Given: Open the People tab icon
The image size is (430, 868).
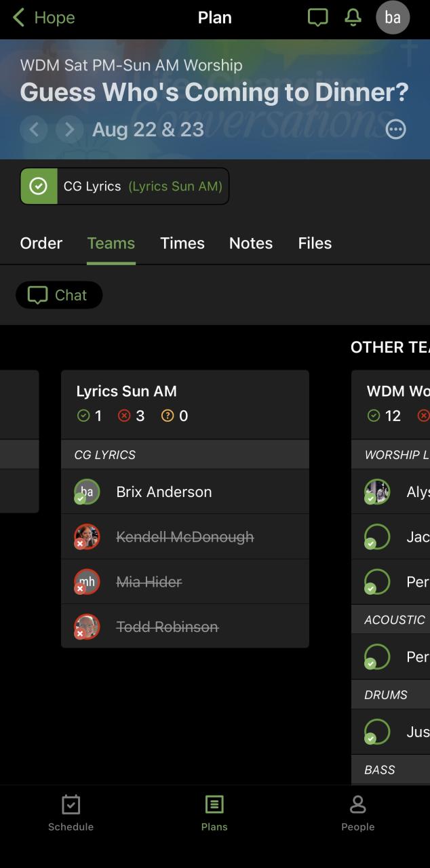Looking at the screenshot, I should point(358,805).
